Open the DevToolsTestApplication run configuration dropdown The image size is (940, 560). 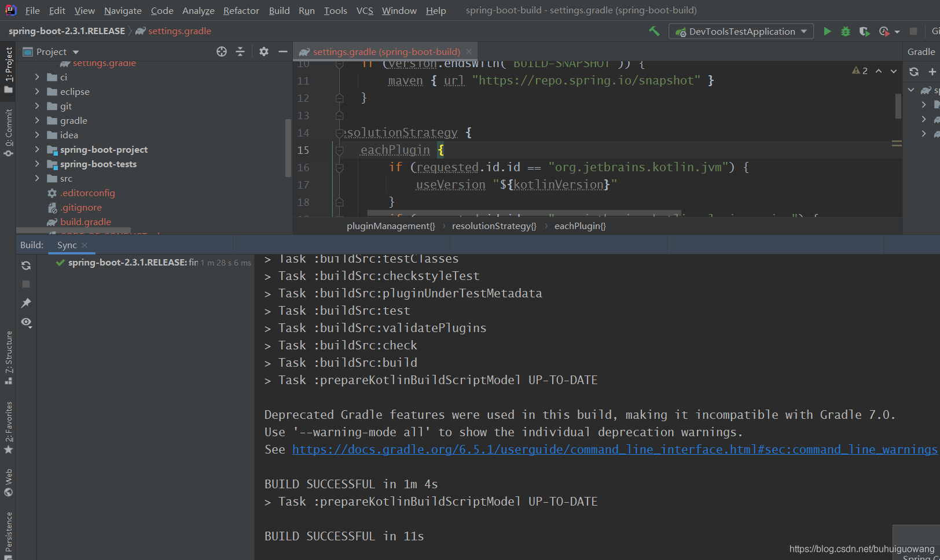click(741, 31)
